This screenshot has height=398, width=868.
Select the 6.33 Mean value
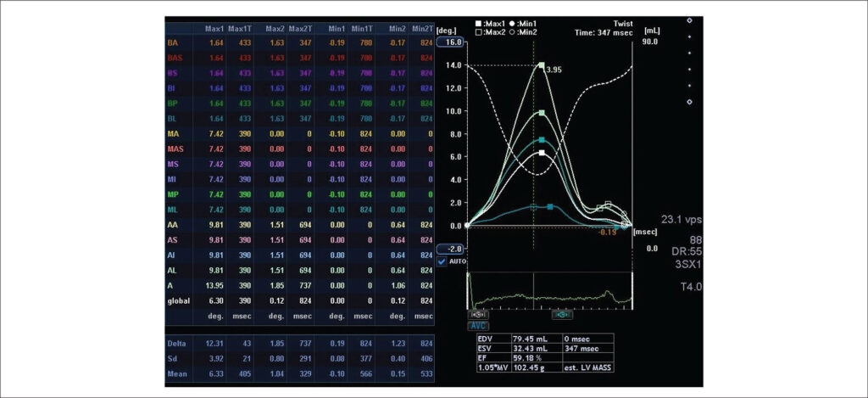216,374
